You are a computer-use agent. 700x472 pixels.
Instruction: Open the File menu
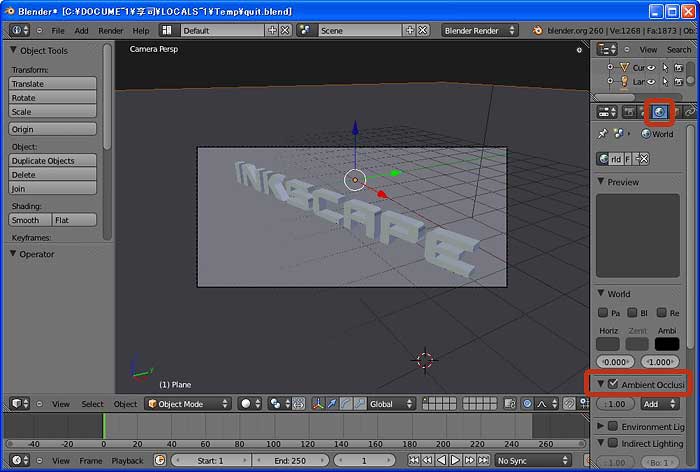[58, 30]
